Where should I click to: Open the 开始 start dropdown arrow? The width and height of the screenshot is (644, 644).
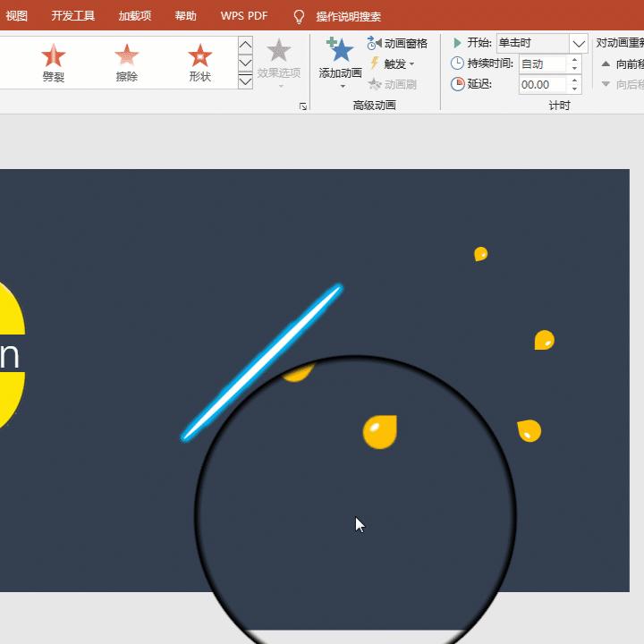click(579, 43)
